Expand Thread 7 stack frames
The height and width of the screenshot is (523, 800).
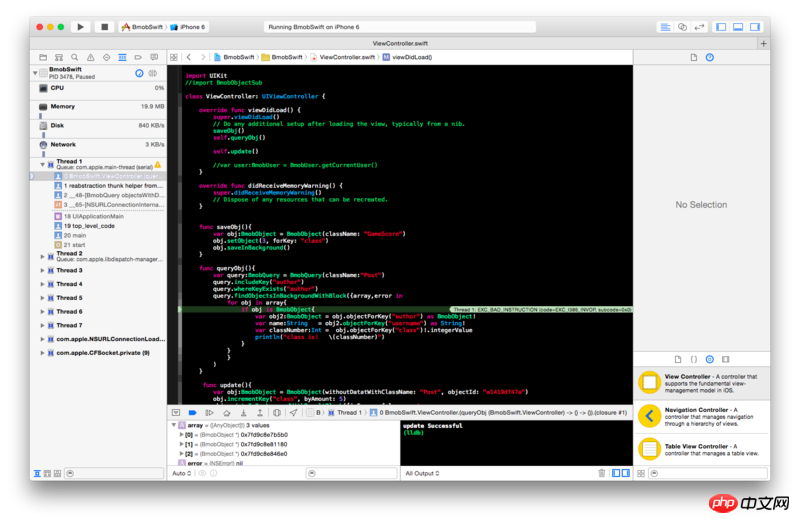(42, 326)
